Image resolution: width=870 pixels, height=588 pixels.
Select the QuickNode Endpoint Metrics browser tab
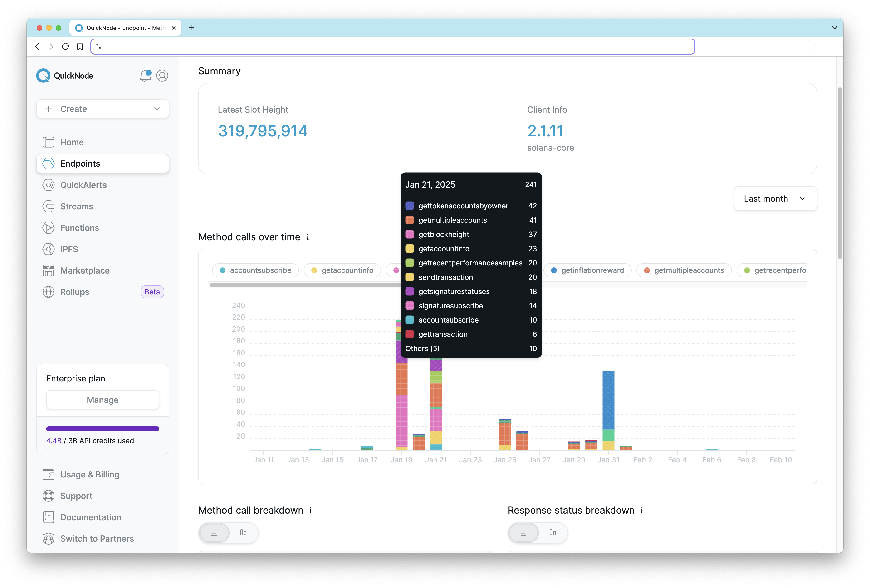(x=125, y=28)
